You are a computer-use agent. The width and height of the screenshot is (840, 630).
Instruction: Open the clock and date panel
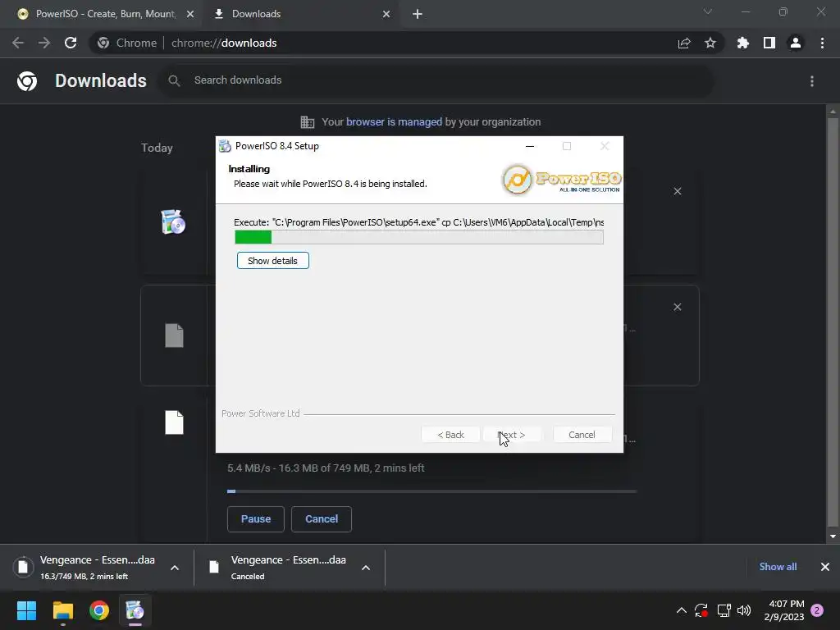(x=784, y=610)
